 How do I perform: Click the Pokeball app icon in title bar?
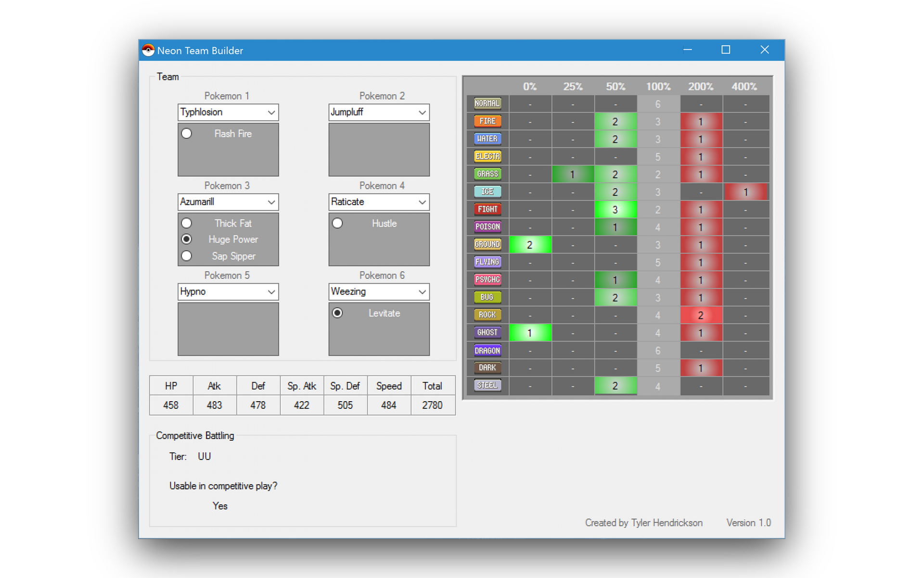coord(148,50)
